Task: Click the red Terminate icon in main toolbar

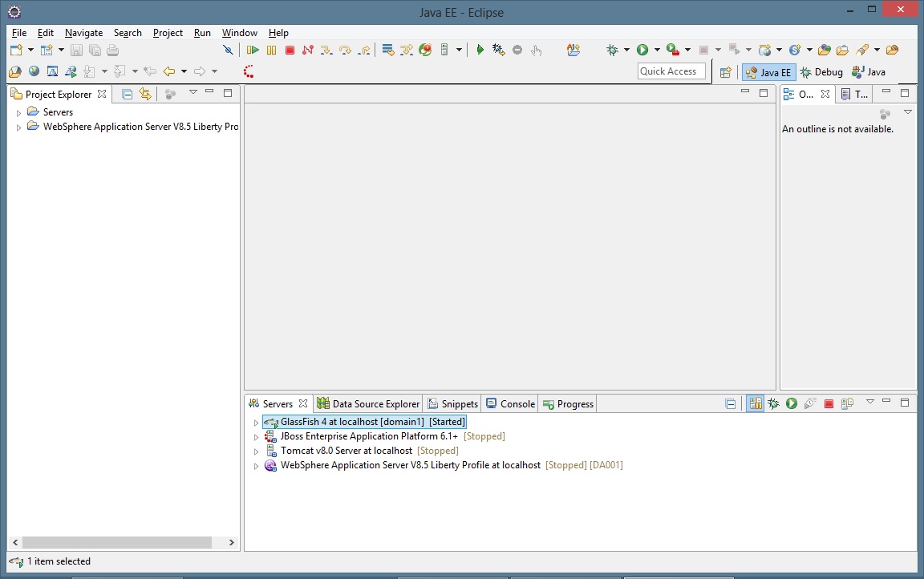Action: [x=290, y=50]
